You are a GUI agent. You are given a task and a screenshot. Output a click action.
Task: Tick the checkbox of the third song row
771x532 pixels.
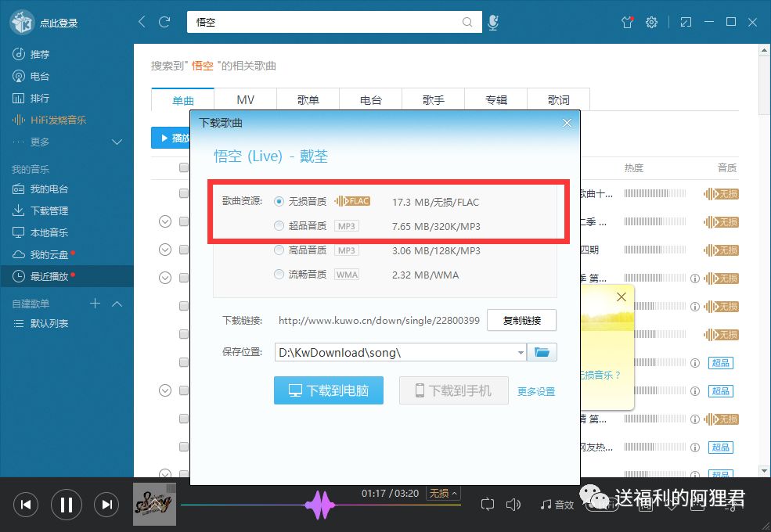(x=184, y=250)
